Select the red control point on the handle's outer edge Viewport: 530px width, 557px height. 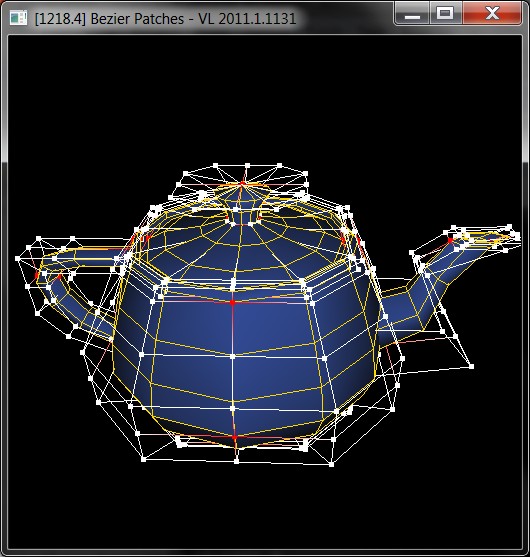pos(37,274)
